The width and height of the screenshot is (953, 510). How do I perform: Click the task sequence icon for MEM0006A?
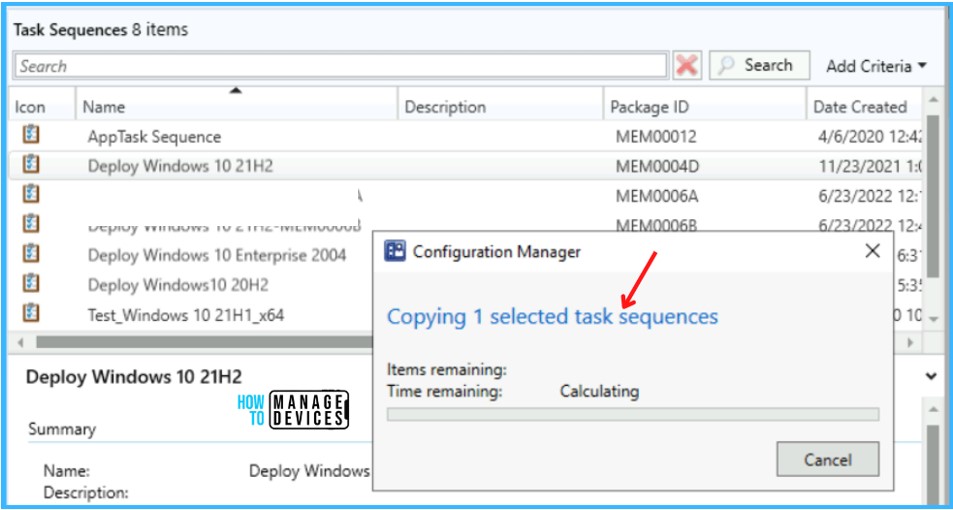tap(31, 194)
